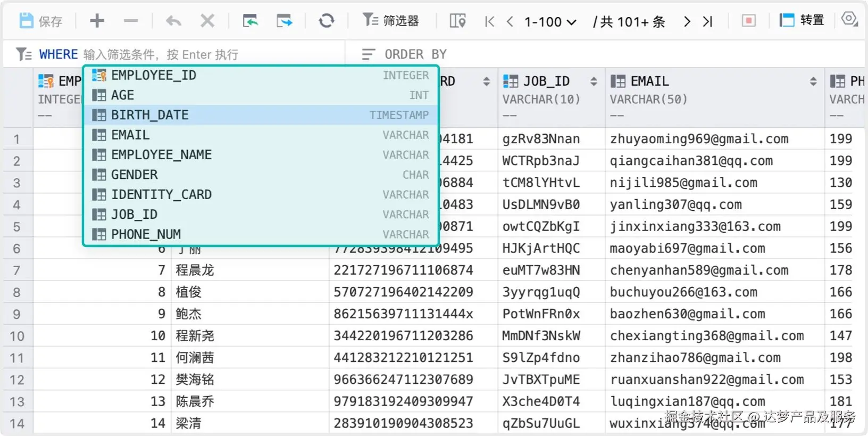The width and height of the screenshot is (868, 436).
Task: Click the column locate icon
Action: (x=457, y=21)
